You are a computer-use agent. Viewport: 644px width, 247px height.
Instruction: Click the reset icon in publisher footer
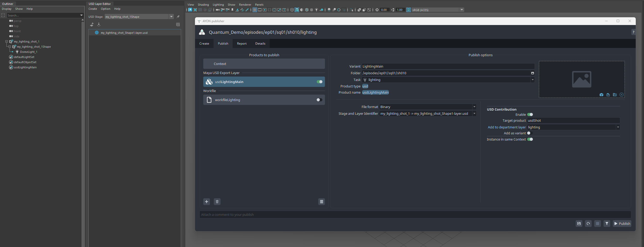[x=588, y=224]
